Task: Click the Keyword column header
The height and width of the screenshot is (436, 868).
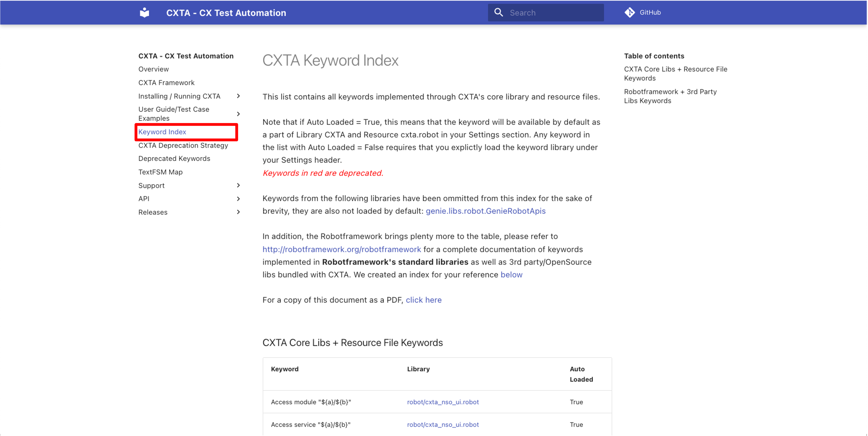Action: (285, 369)
